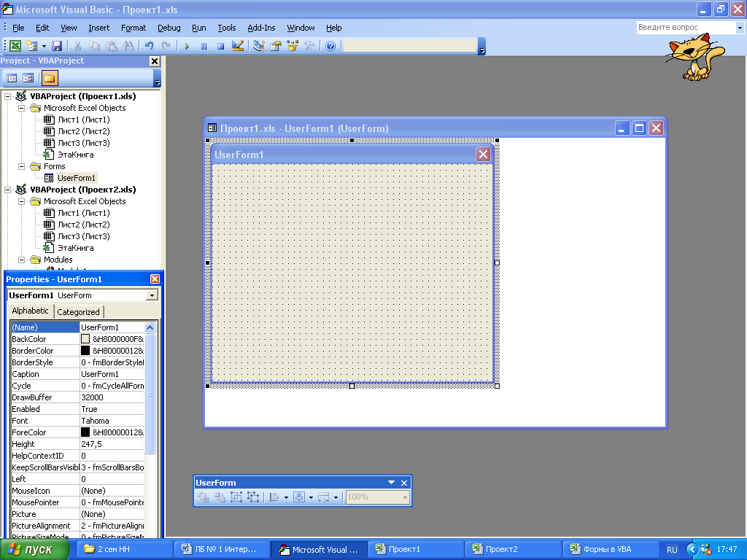The width and height of the screenshot is (747, 560).
Task: Click the Paste clipboard icon
Action: pyautogui.click(x=111, y=46)
